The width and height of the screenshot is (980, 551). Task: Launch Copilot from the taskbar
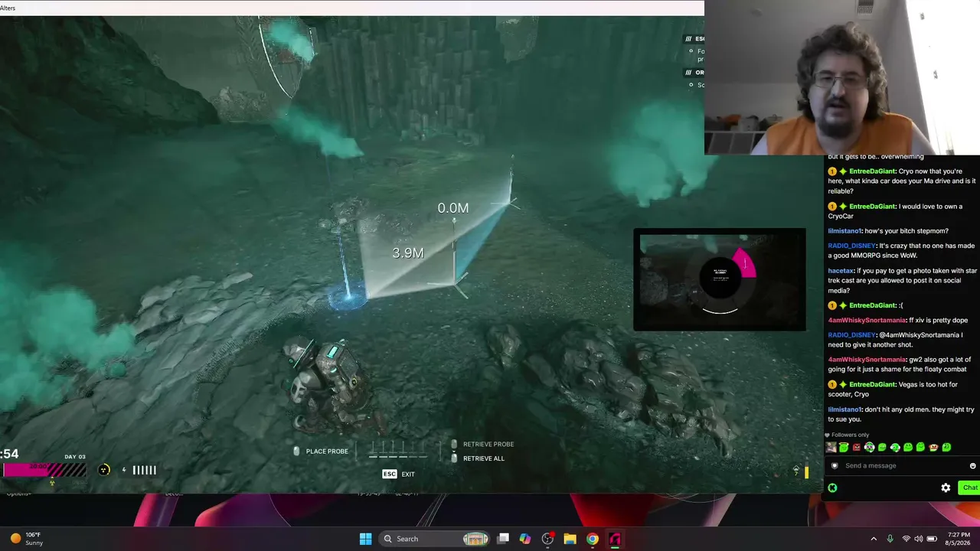[x=525, y=539]
